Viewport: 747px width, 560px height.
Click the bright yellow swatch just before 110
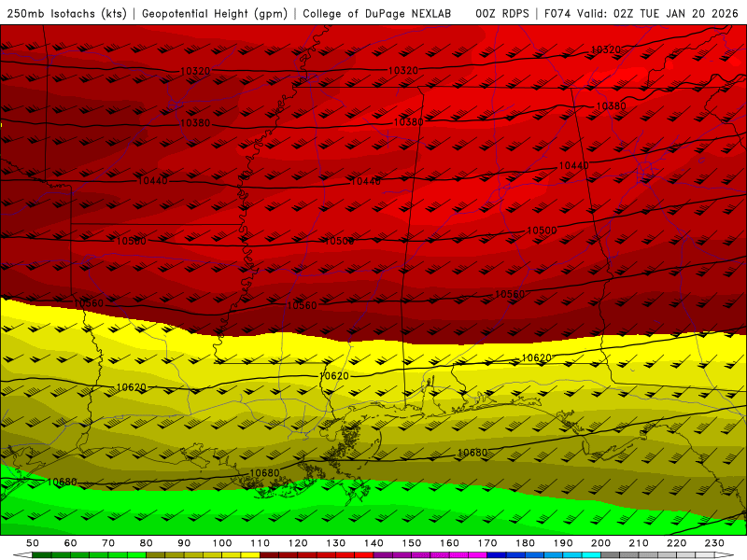coord(250,555)
